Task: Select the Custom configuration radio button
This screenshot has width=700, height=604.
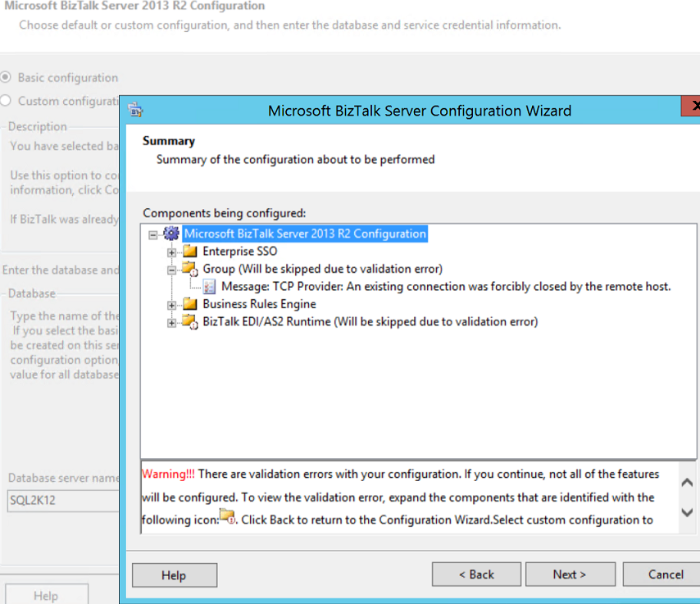Action: pyautogui.click(x=6, y=101)
